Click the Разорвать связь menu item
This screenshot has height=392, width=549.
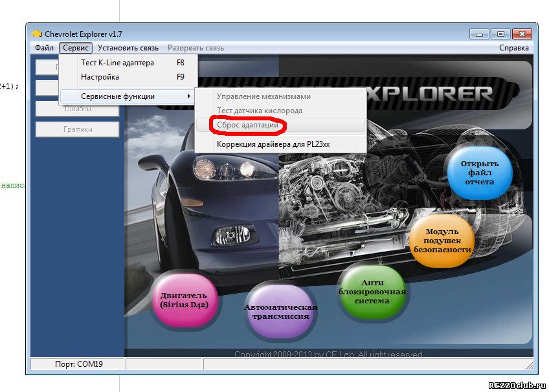pos(196,48)
